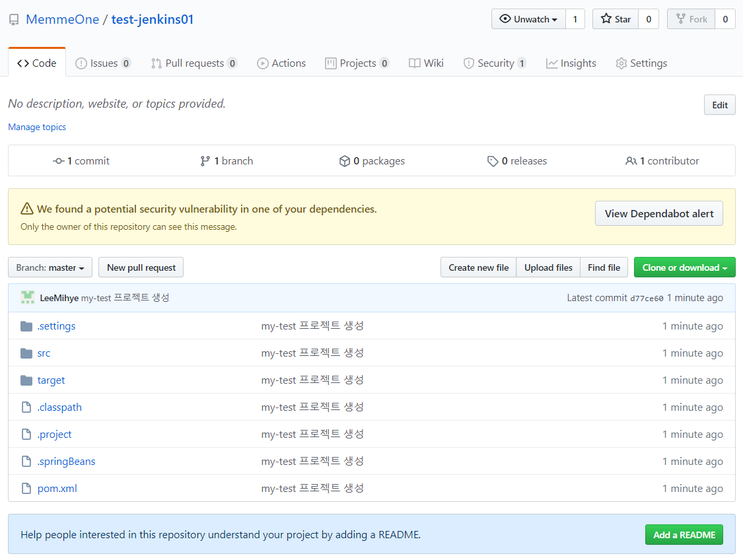The image size is (743, 560).
Task: Open the MemmeOne owner link
Action: (63, 19)
